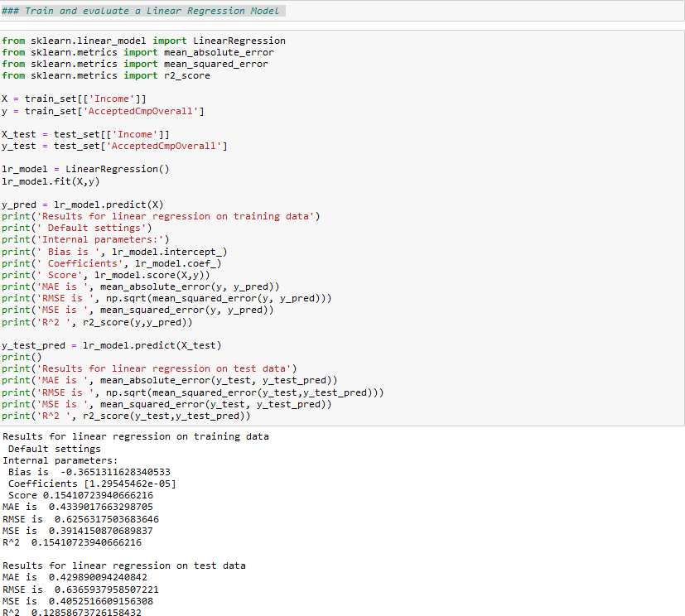Click the LinearRegression import line
The height and width of the screenshot is (616, 685).
coord(143,41)
